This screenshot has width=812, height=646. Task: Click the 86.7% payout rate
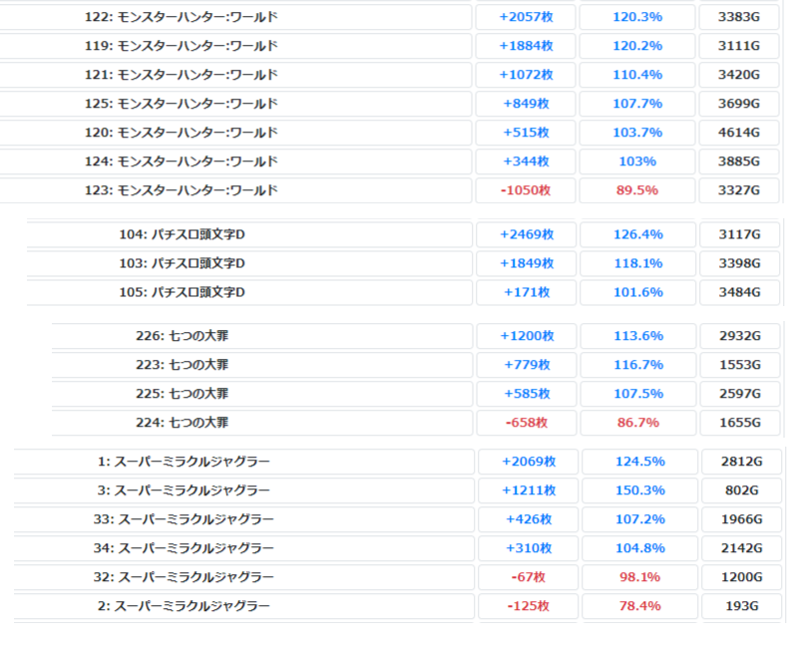[x=638, y=424]
